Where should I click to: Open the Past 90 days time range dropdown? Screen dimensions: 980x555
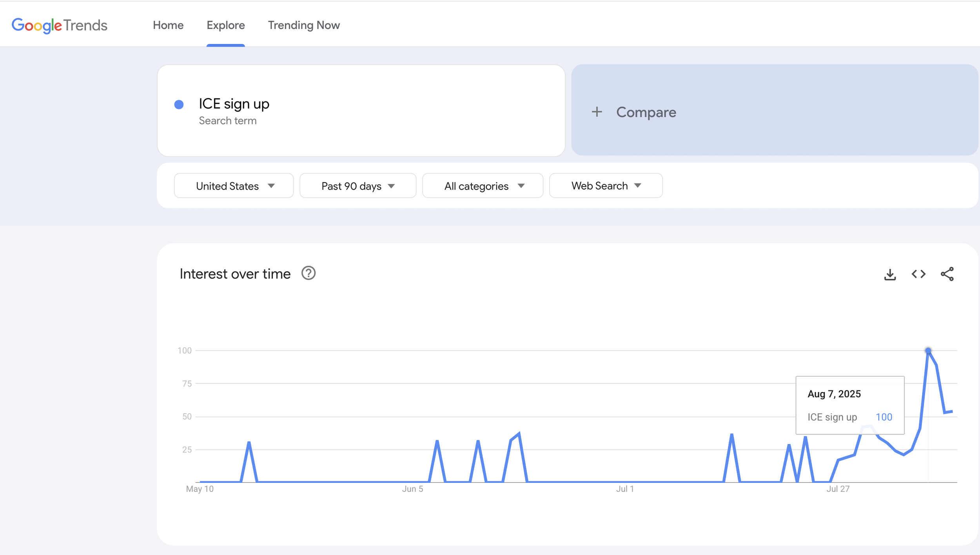pyautogui.click(x=358, y=186)
